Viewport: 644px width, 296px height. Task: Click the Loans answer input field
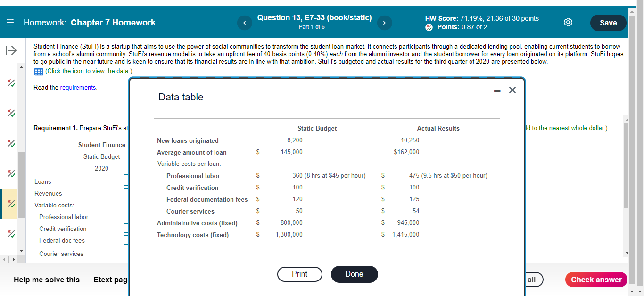pos(126,181)
